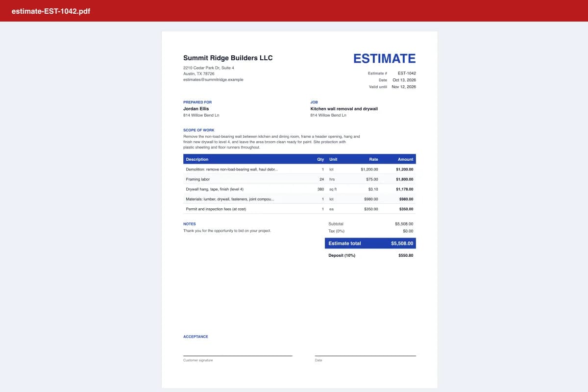
Task: Select job title Kitchen wall removal and drywall
Action: [x=344, y=109]
